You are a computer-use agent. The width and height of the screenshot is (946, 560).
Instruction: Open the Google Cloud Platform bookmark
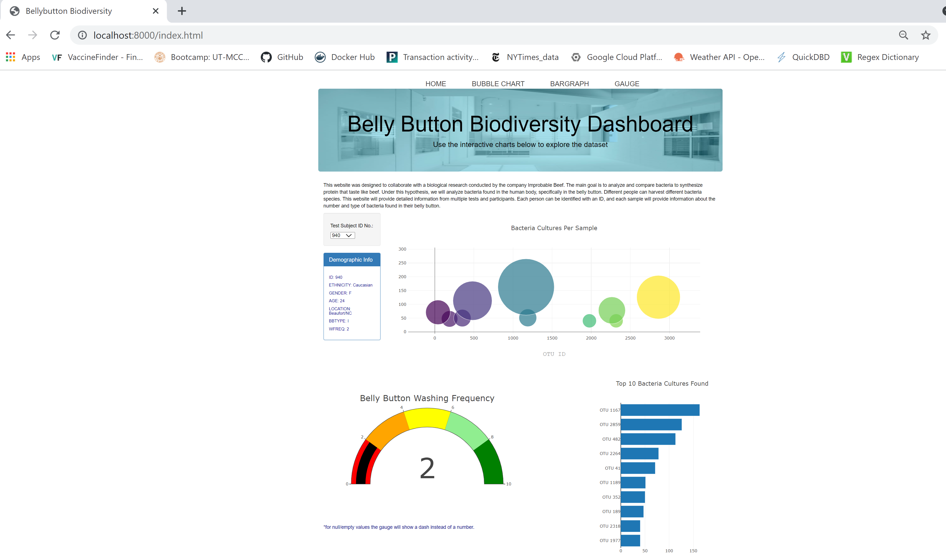click(x=624, y=57)
